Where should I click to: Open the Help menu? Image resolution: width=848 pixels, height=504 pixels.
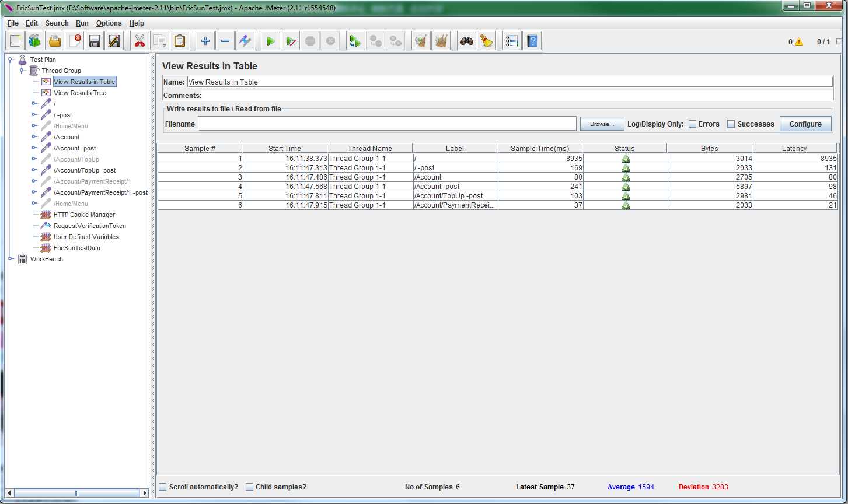click(137, 23)
